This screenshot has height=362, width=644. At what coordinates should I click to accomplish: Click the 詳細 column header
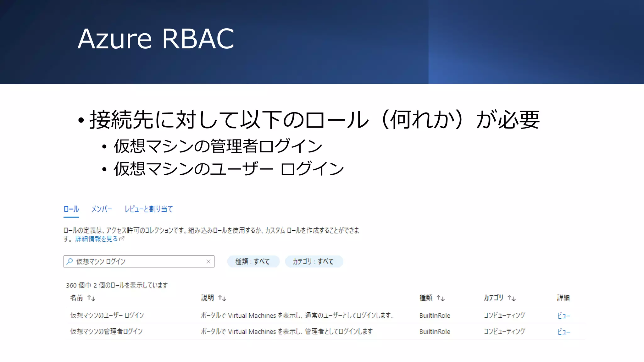pos(563,298)
